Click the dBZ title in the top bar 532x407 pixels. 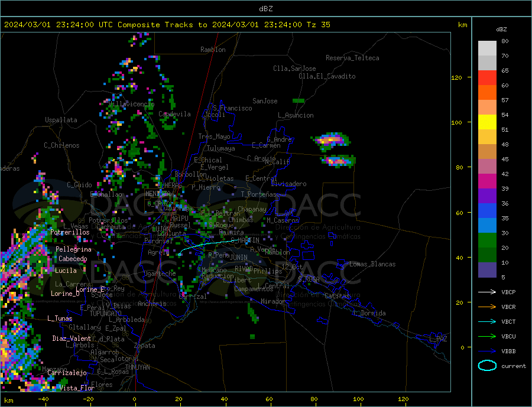[x=265, y=9]
